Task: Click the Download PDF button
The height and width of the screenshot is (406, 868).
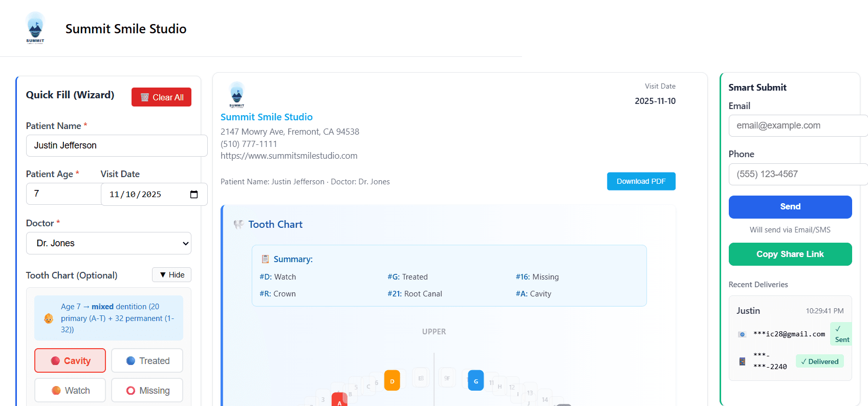Action: click(x=641, y=181)
